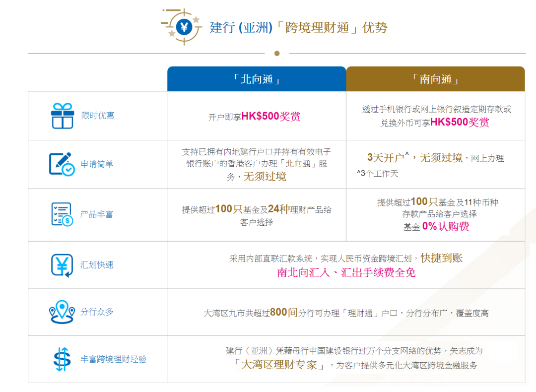Click 分行分布广，覆盖度高 text

[x=447, y=313]
